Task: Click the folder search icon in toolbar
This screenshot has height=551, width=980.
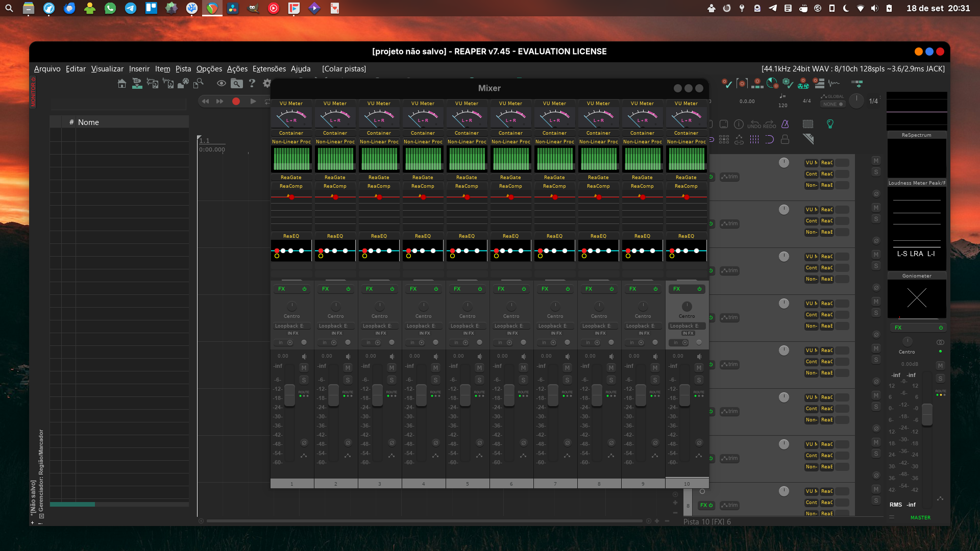Action: click(x=236, y=83)
